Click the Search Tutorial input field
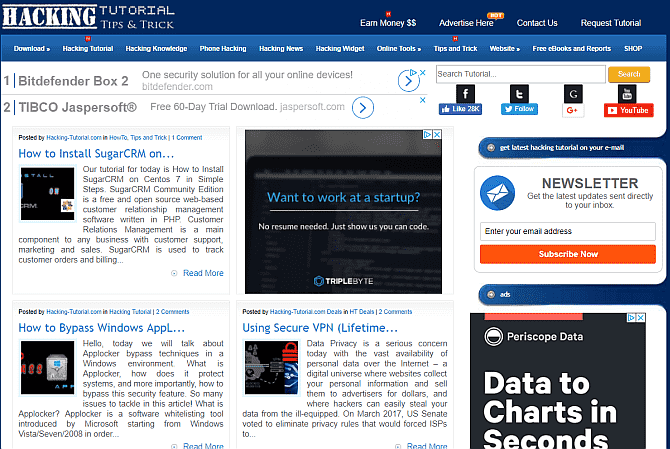Image resolution: width=670 pixels, height=449 pixels. click(520, 74)
